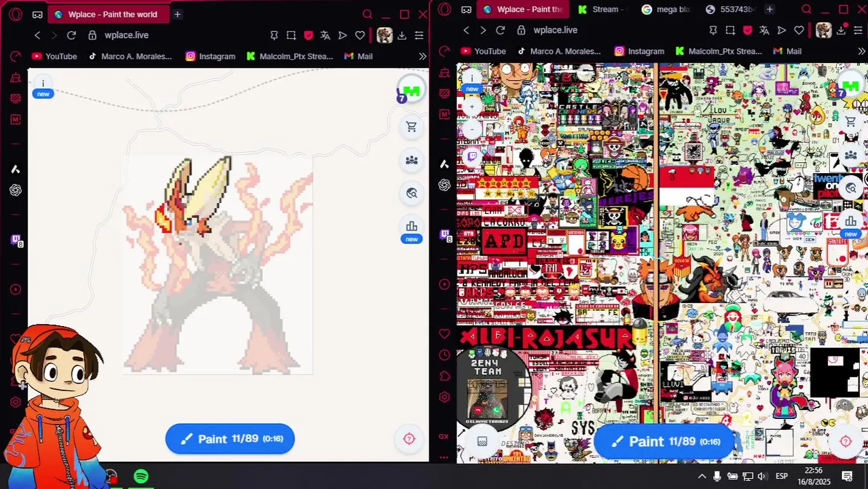Open Wplace map search in left window
The height and width of the screenshot is (489, 868).
[x=412, y=194]
